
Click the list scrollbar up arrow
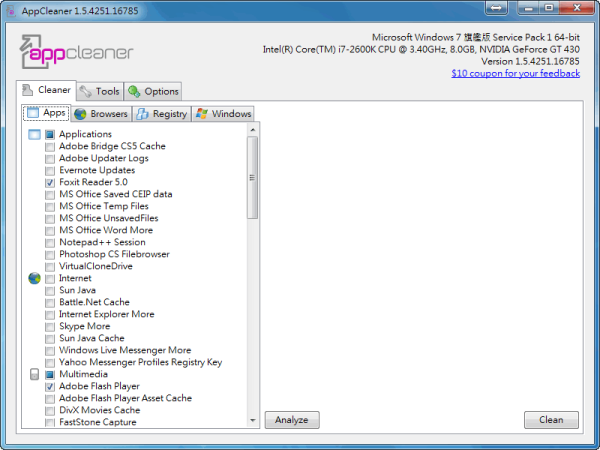click(x=253, y=130)
